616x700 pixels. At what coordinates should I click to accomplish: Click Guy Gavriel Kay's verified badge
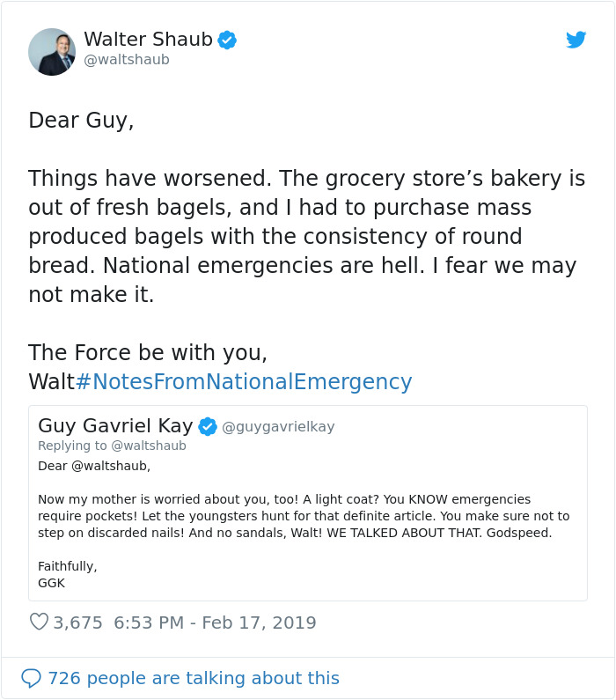[x=208, y=427]
